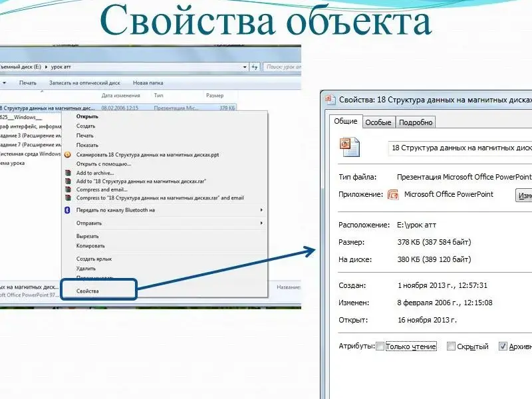This screenshot has height=399, width=532.
Task: Switch to the 'Подробно' tab
Action: (416, 122)
